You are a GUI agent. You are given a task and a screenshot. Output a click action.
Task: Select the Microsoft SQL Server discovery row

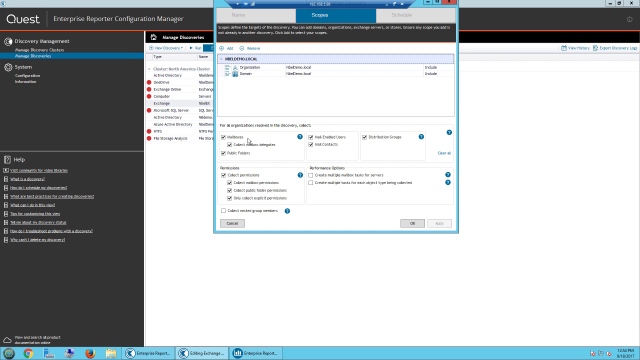point(181,110)
